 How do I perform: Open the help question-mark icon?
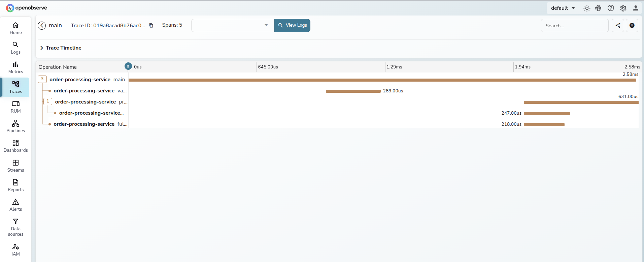tap(611, 8)
